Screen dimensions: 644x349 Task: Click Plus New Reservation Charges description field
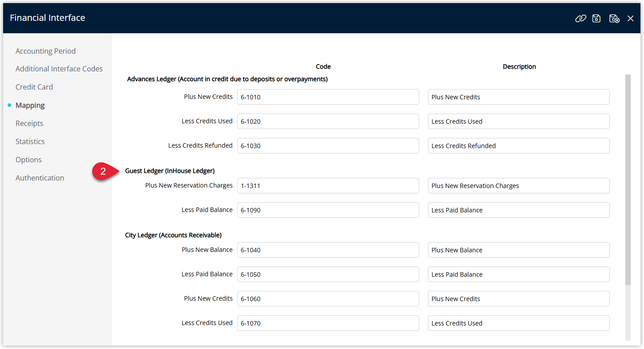519,186
